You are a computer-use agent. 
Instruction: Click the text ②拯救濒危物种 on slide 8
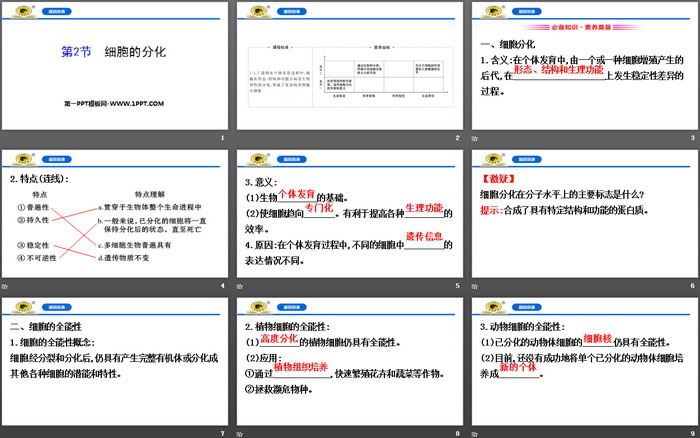[279, 389]
